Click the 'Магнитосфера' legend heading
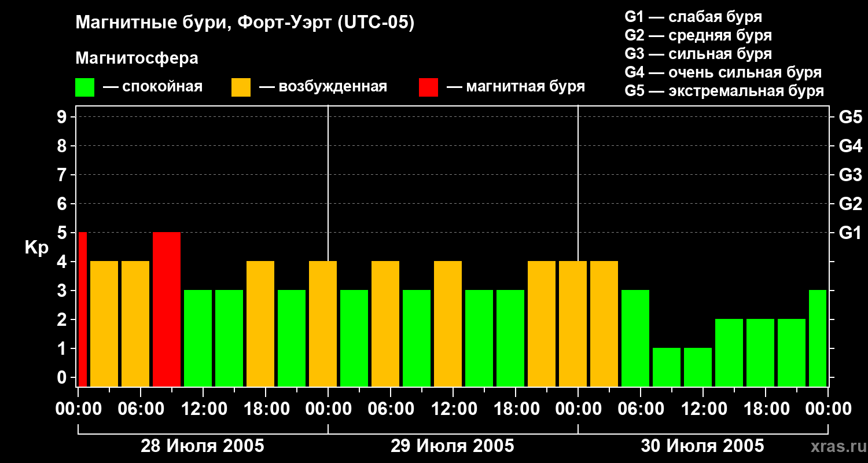 137,58
